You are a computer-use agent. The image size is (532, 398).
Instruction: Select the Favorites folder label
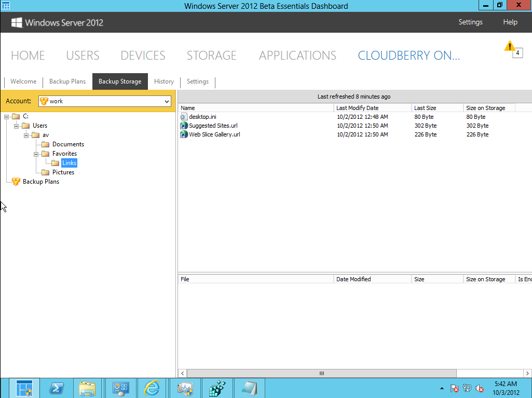click(64, 154)
